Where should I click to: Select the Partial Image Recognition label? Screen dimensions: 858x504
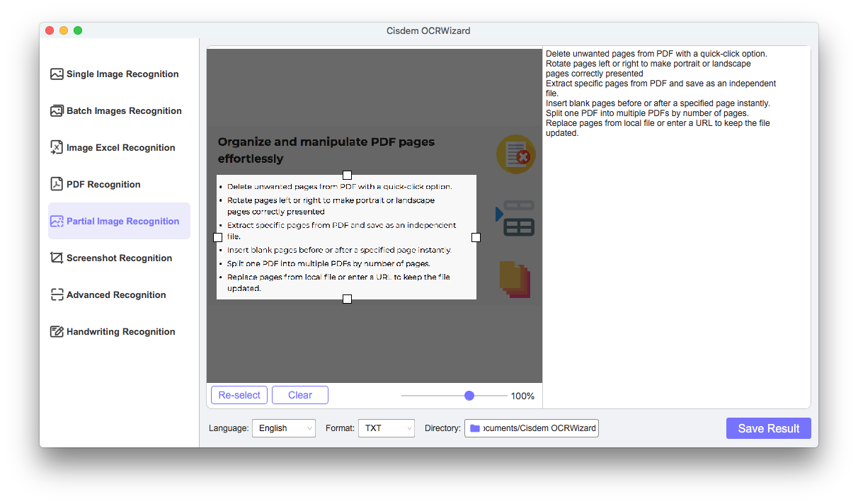122,222
